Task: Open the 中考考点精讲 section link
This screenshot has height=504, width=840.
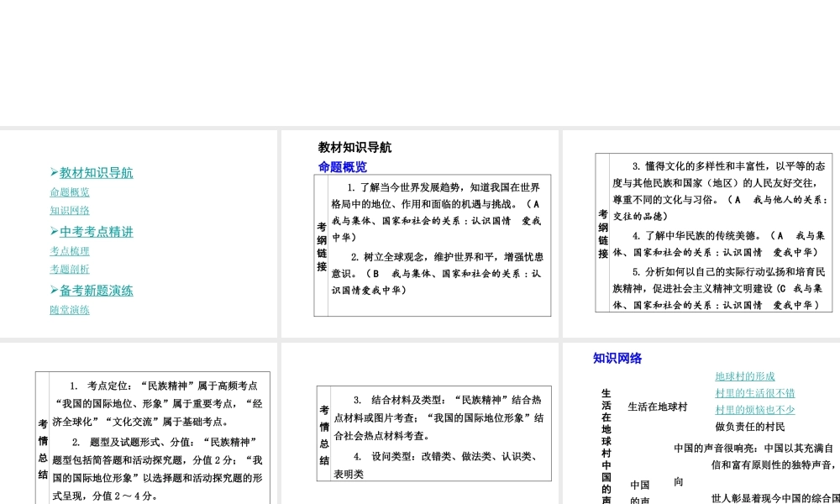Action: pos(97,231)
